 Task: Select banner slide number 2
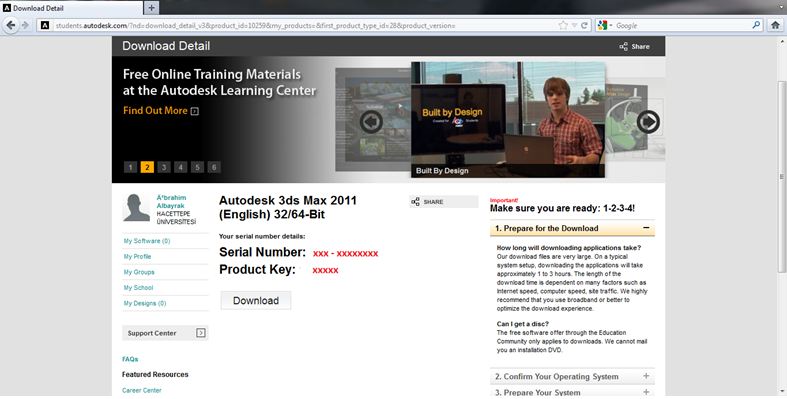tap(147, 167)
